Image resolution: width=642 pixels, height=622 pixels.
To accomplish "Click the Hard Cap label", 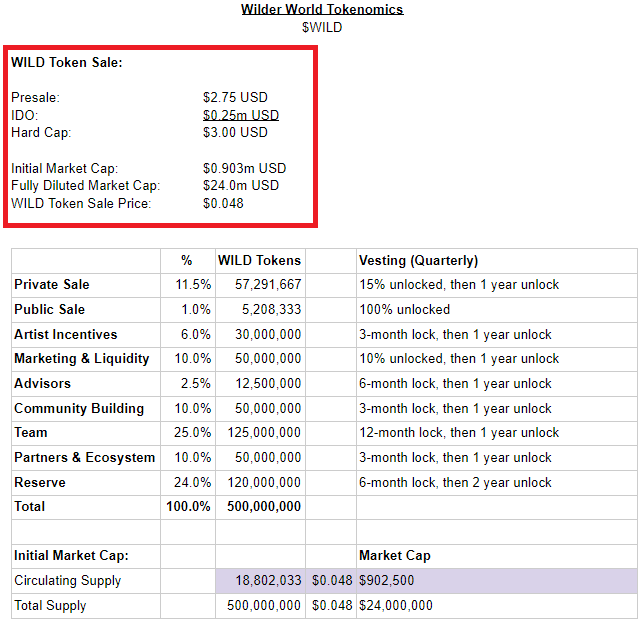I will click(41, 132).
